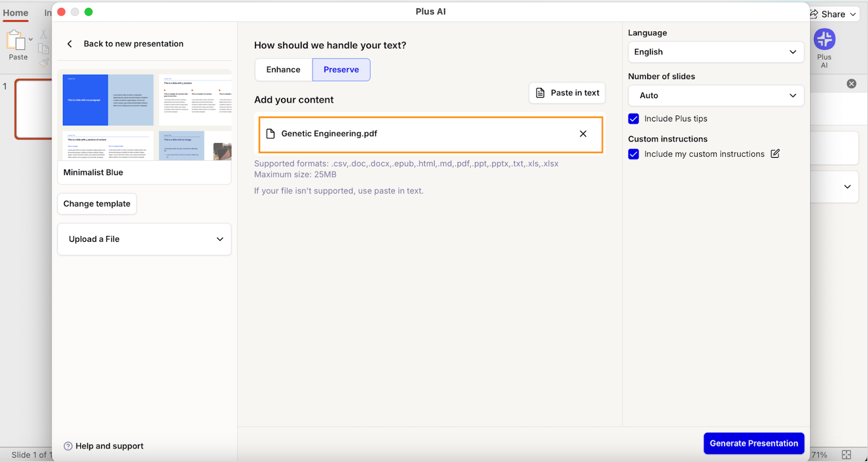The image size is (868, 462).
Task: Expand the Number of slides Auto dropdown
Action: (715, 95)
